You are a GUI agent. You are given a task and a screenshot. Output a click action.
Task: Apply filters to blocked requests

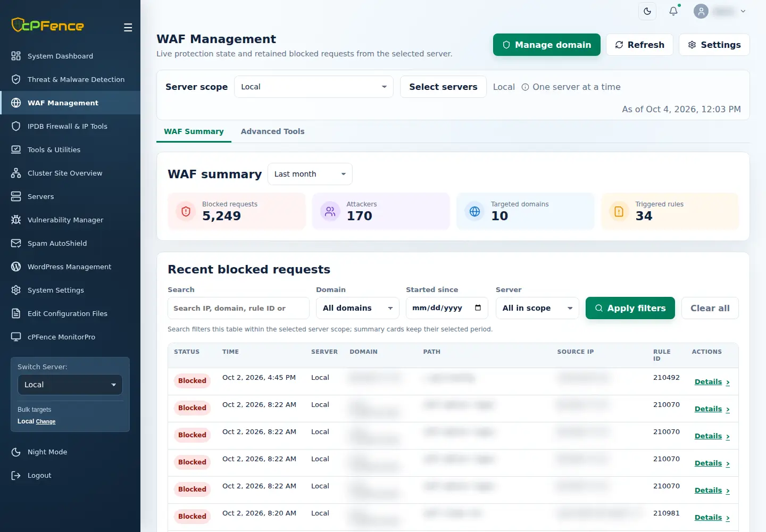(630, 308)
